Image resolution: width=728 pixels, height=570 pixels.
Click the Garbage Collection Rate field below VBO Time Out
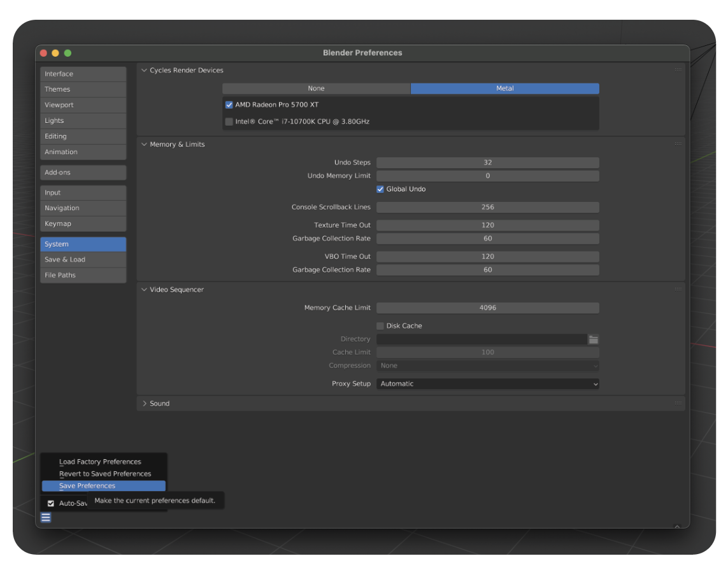pyautogui.click(x=487, y=269)
